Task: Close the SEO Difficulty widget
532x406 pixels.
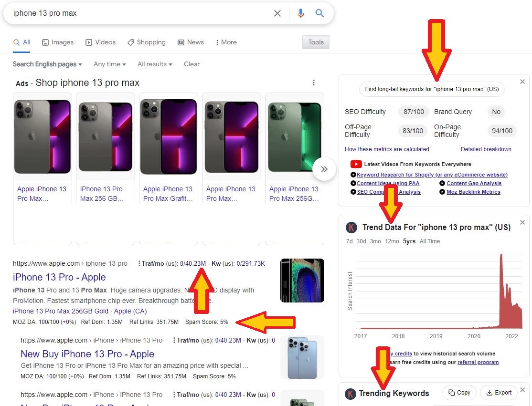Action: pyautogui.click(x=522, y=82)
